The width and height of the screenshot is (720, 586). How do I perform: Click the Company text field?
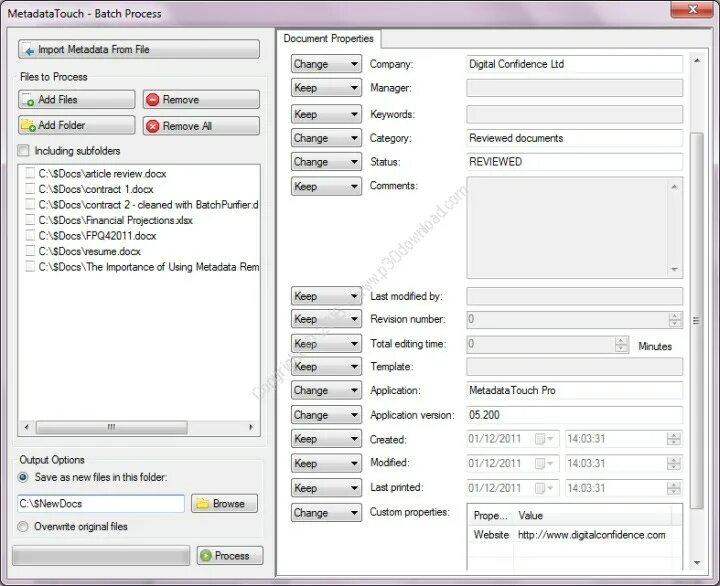[x=574, y=64]
